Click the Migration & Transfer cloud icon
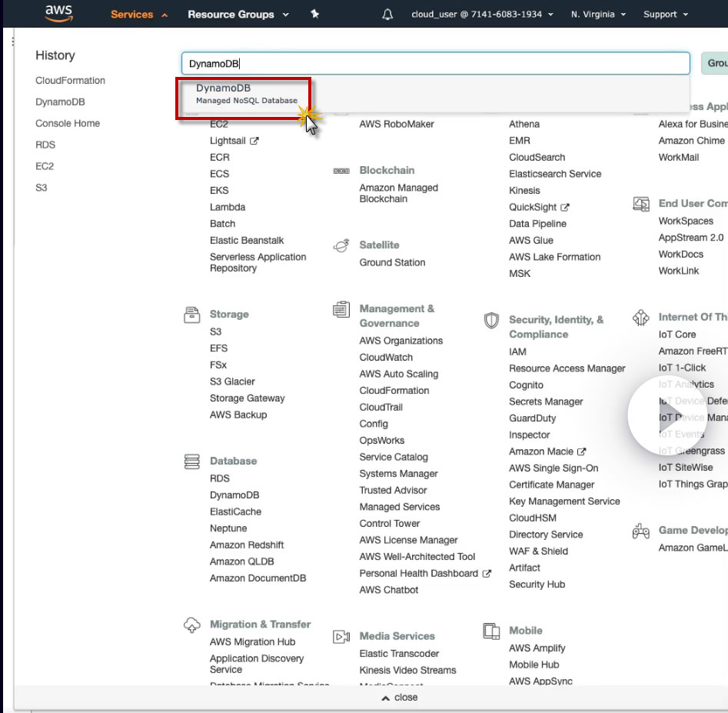The width and height of the screenshot is (728, 713). (x=191, y=625)
